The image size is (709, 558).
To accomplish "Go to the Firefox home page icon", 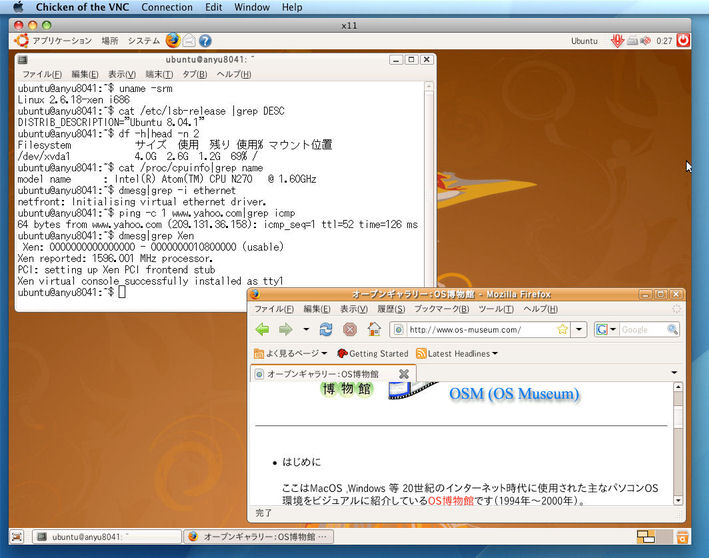I will tap(374, 329).
